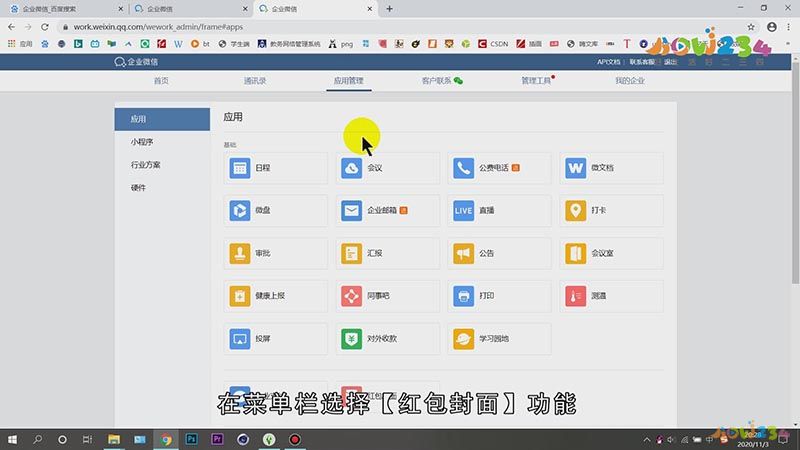Open File Explorer from taskbar
The width and height of the screenshot is (800, 450).
[x=114, y=439]
